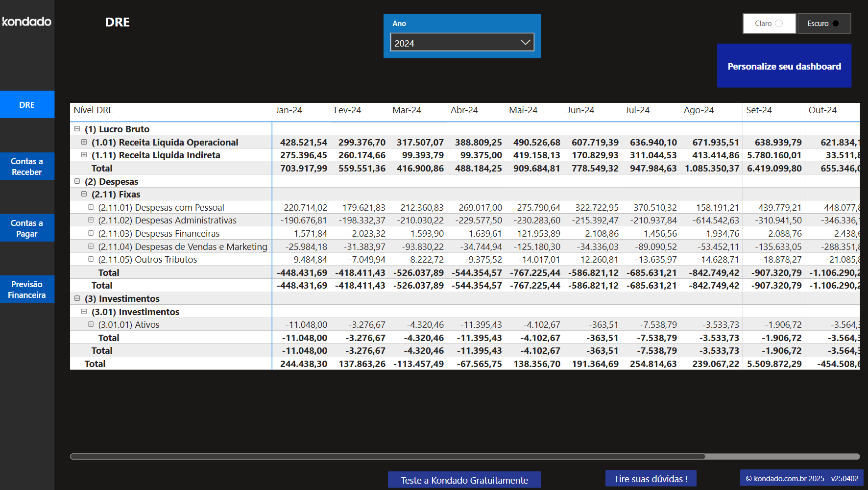
Task: Collapse the (1) Lucro Bruto group
Action: click(x=77, y=128)
